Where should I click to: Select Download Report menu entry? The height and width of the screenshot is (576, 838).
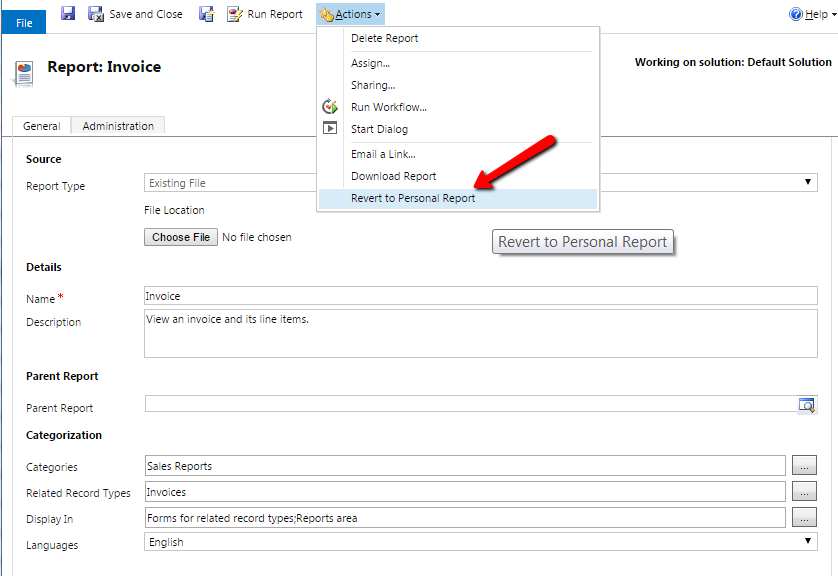tap(393, 176)
